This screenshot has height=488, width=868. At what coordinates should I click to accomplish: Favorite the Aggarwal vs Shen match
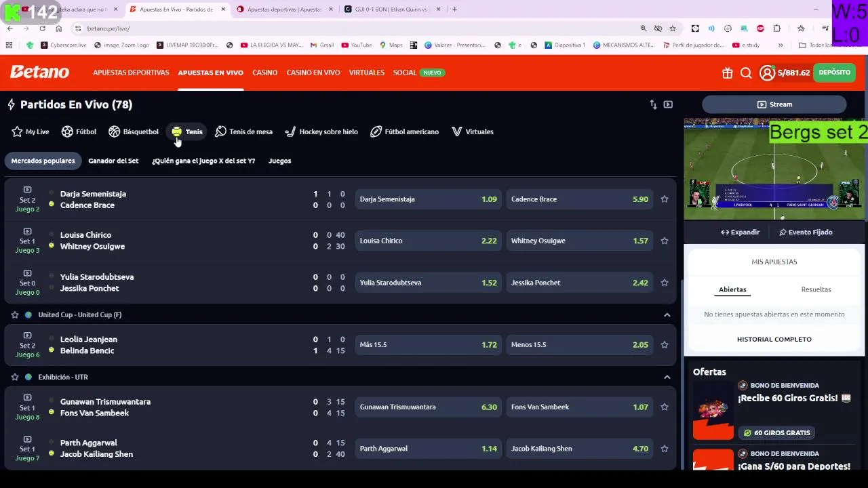pos(665,449)
